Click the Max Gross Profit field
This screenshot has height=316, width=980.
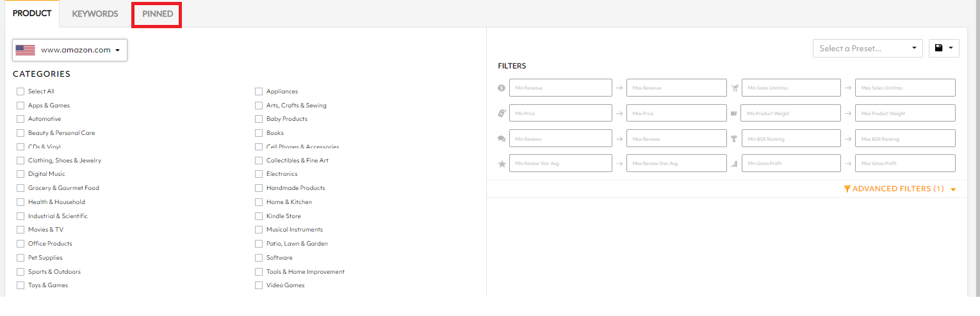905,164
